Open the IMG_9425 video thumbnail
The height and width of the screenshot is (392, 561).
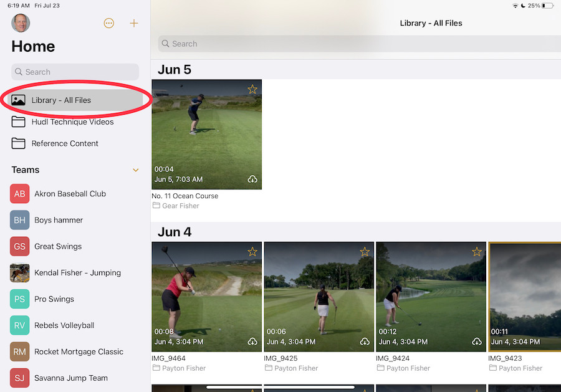[319, 297]
